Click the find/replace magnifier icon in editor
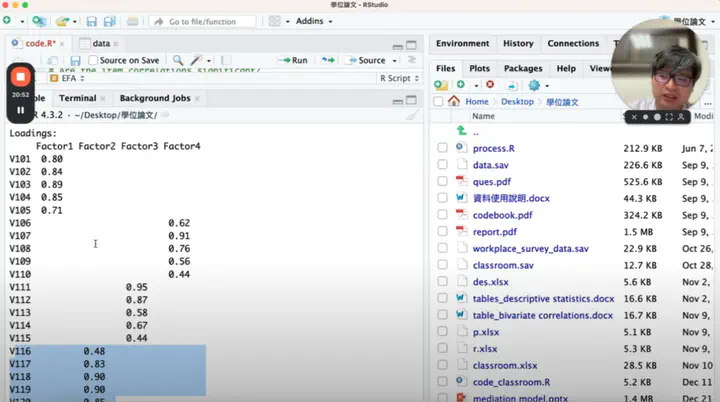 coord(178,60)
